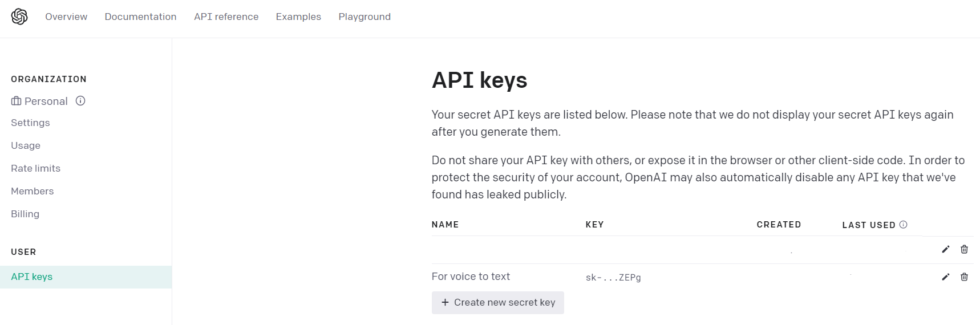Go to the Members page
Image resolution: width=980 pixels, height=325 pixels.
coord(32,191)
